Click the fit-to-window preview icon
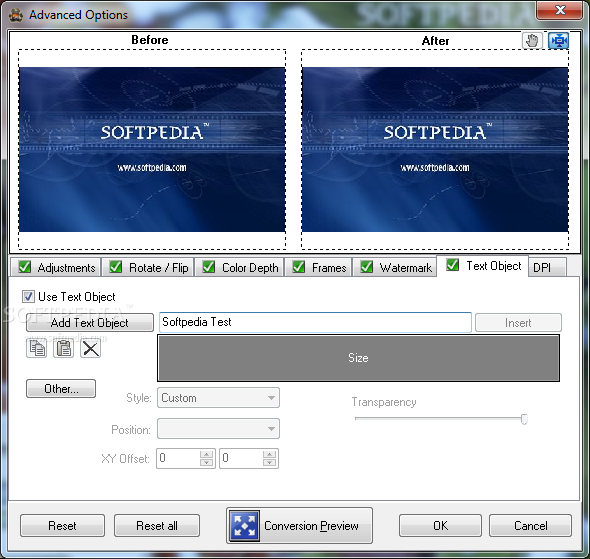 (559, 41)
